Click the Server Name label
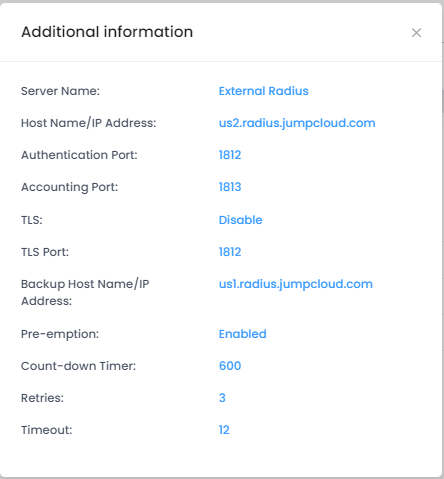 click(x=60, y=91)
